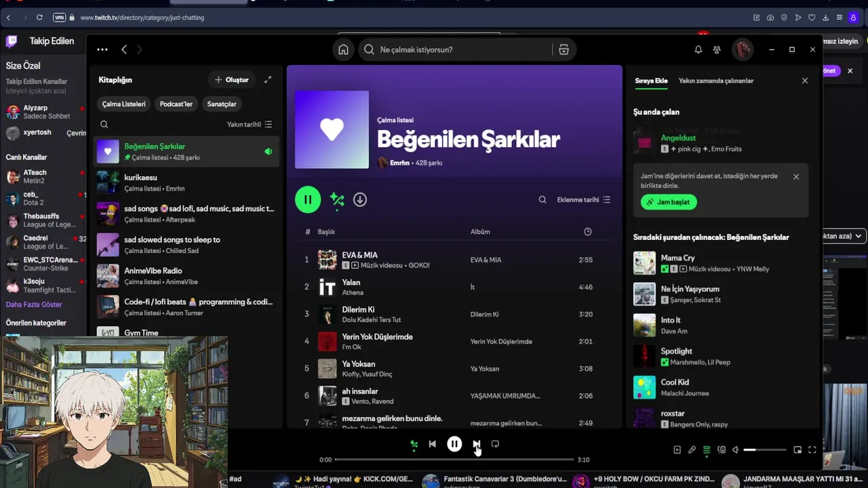Toggle shuffle in the bottom player bar
The height and width of the screenshot is (488, 868).
(x=414, y=445)
